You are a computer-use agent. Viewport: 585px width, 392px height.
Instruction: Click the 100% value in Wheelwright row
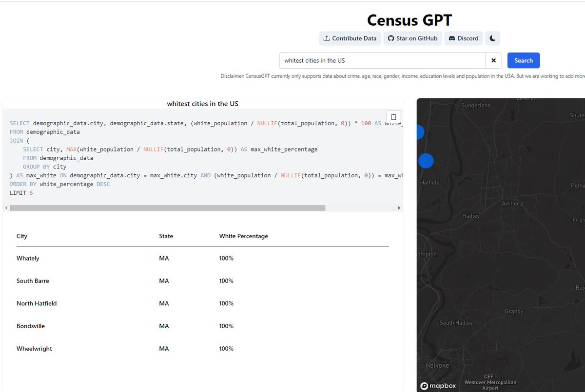226,349
